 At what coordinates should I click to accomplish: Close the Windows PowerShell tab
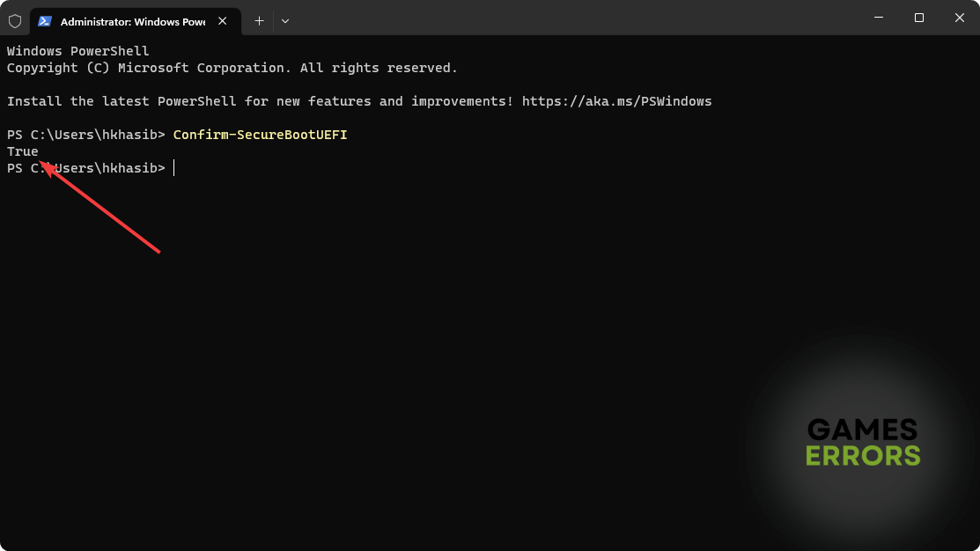tap(224, 20)
